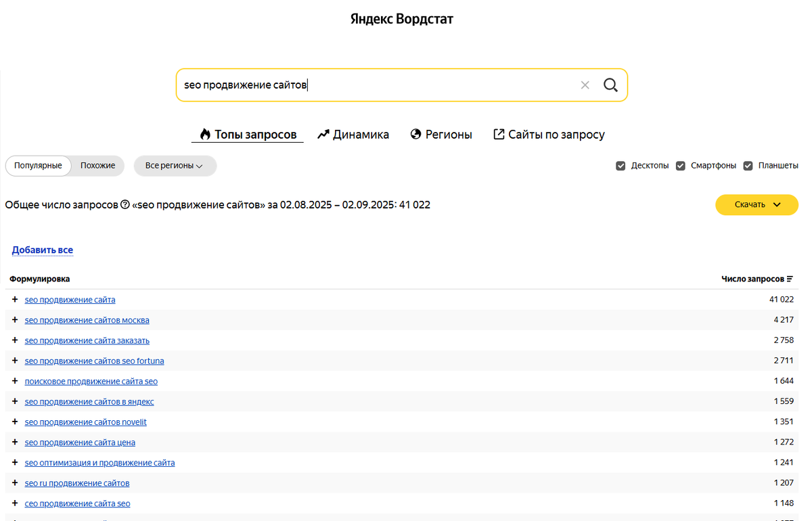The height and width of the screenshot is (521, 812).
Task: Open the Скачать download dropdown
Action: point(757,204)
